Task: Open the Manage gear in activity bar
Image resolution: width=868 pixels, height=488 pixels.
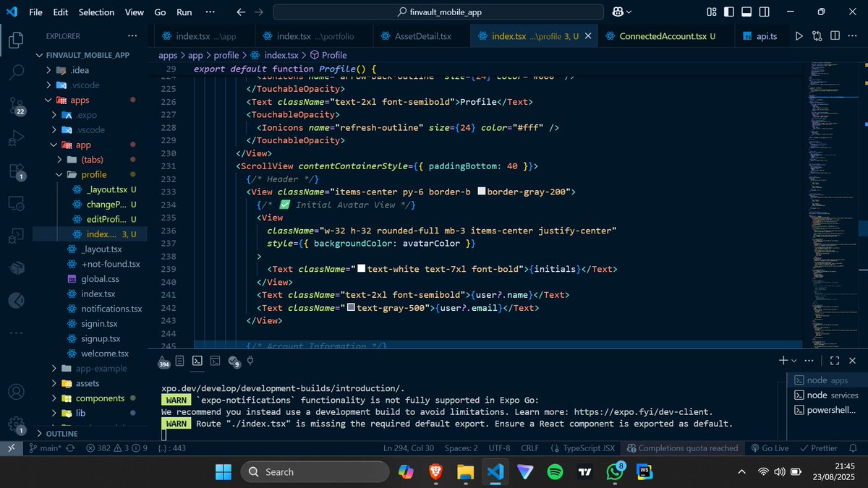Action: click(16, 425)
